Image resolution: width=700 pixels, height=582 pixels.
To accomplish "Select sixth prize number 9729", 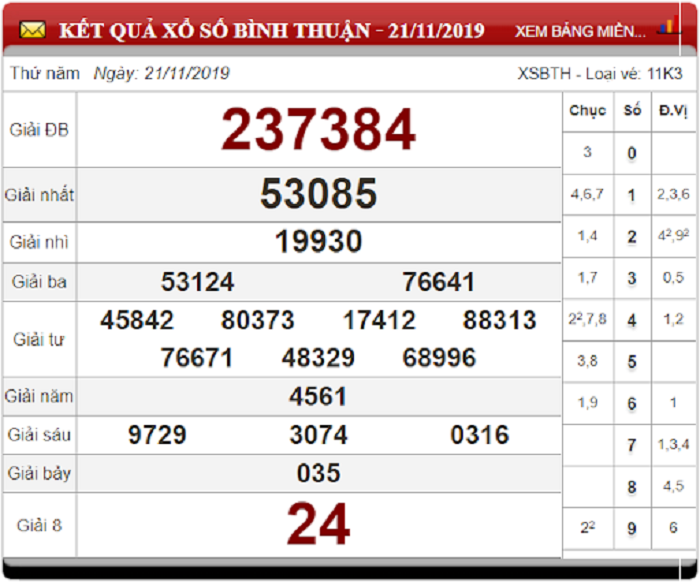I will click(157, 435).
